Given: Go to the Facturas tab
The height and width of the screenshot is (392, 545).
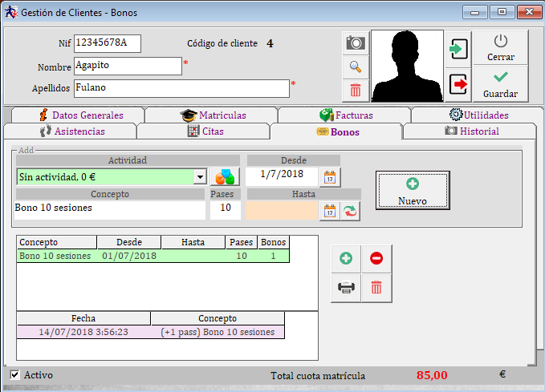Looking at the screenshot, I should (x=345, y=115).
